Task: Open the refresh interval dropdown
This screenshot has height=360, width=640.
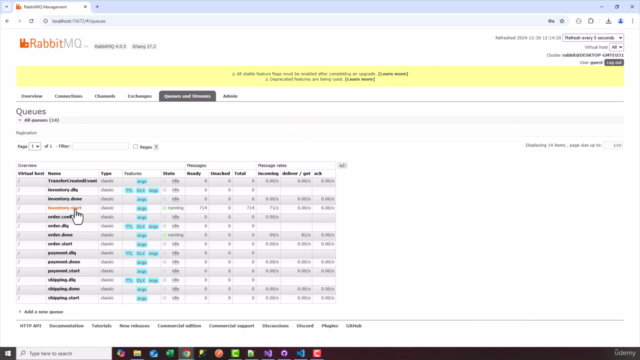Action: [x=593, y=38]
